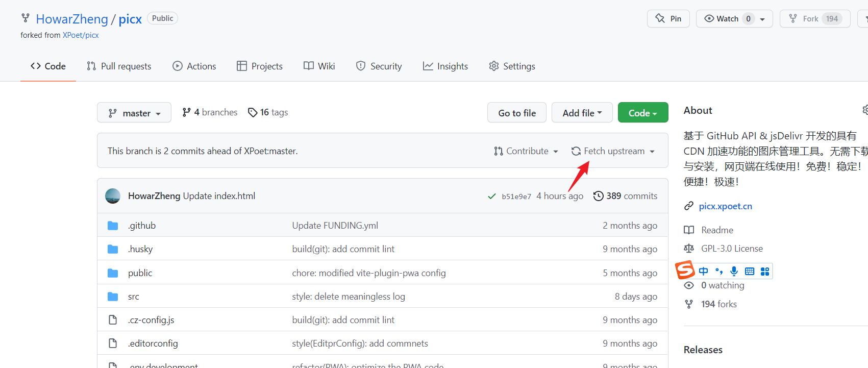Viewport: 868px width, 368px height.
Task: Open the src folder
Action: point(134,297)
